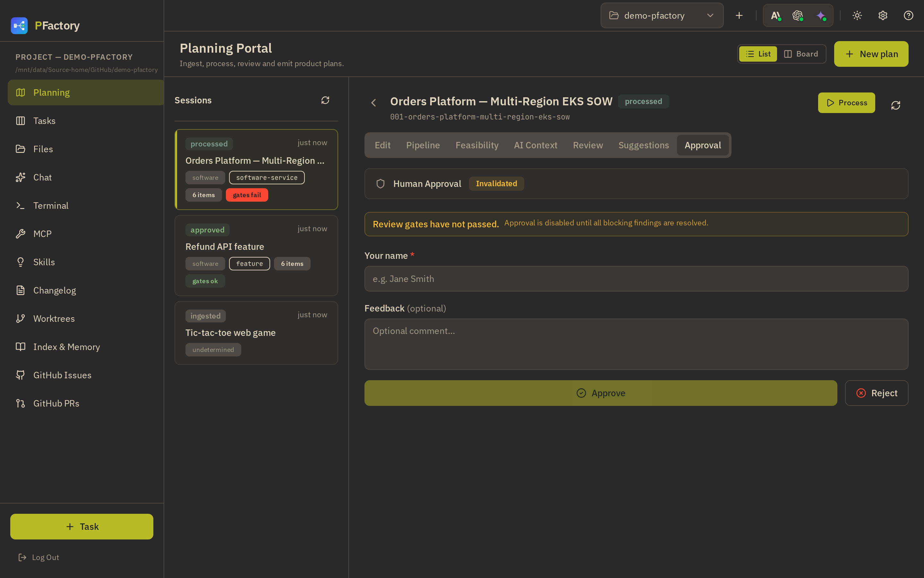Open the Planning section in sidebar
Image resolution: width=924 pixels, height=578 pixels.
pyautogui.click(x=86, y=92)
